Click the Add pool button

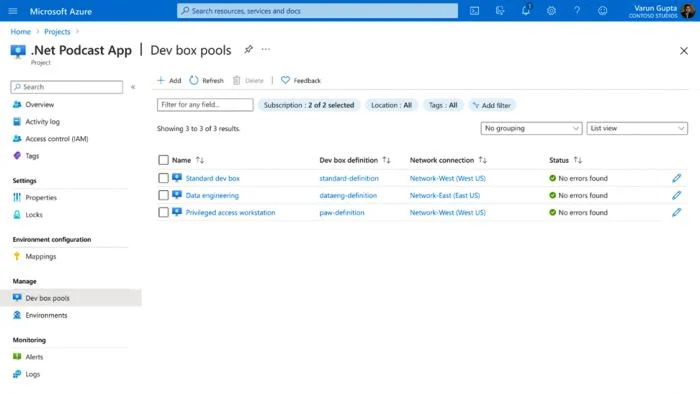[x=169, y=80]
